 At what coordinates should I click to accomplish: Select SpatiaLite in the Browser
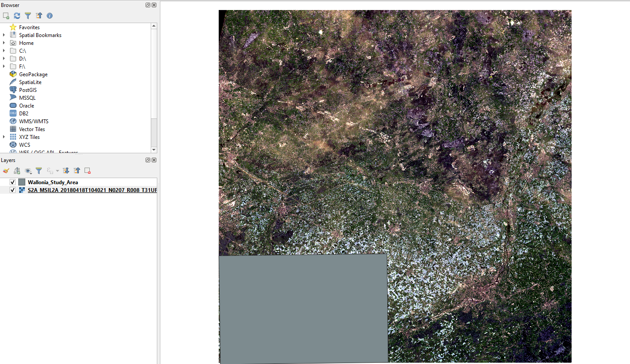pos(30,82)
